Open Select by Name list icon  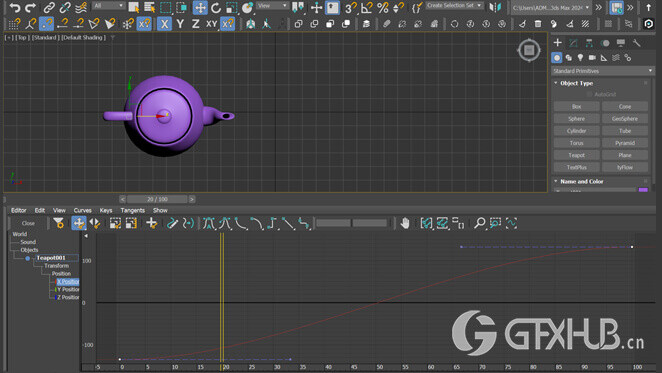tap(149, 8)
